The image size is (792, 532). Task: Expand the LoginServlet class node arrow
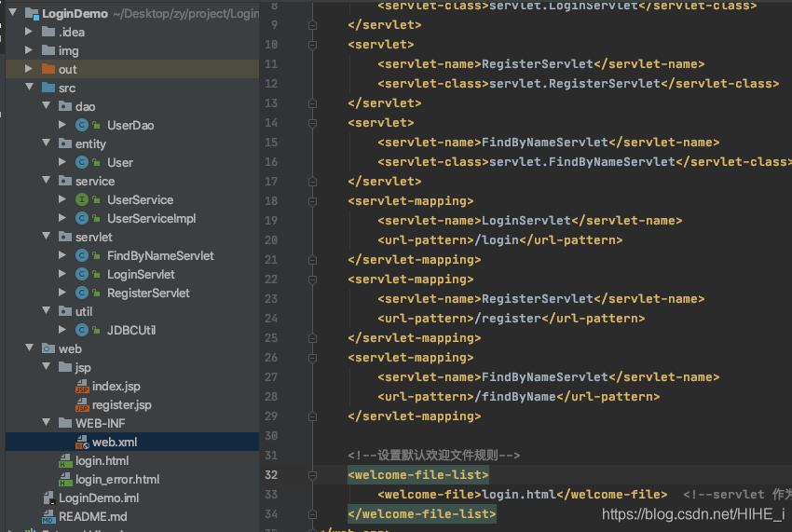62,274
